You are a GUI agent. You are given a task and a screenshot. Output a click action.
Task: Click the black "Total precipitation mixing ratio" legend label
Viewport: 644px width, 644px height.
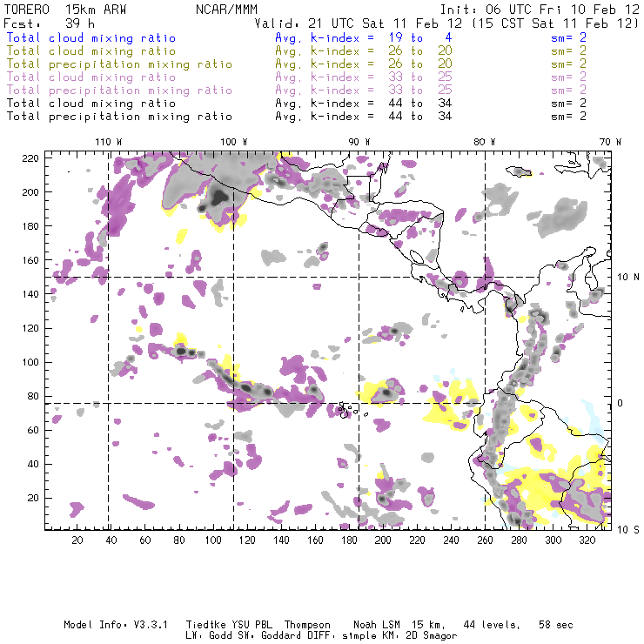(119, 117)
